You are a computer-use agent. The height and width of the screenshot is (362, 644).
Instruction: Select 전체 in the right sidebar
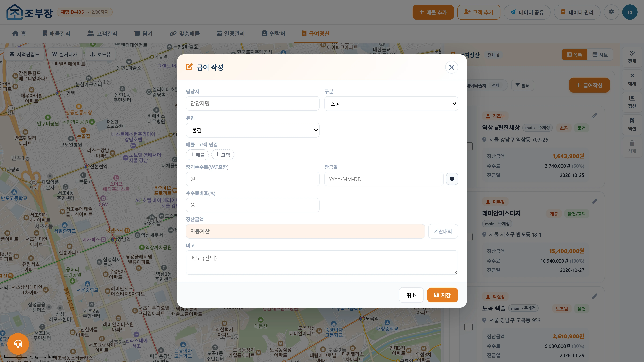pos(632,57)
